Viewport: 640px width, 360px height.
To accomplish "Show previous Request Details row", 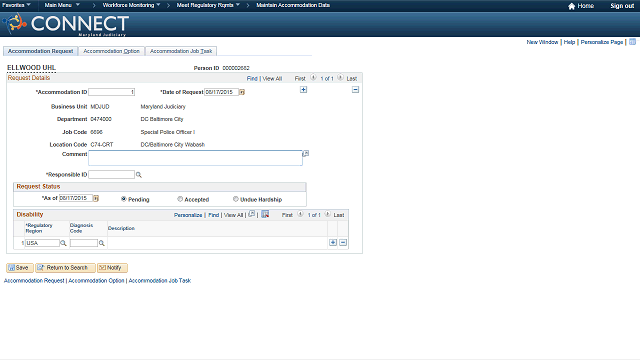I will tap(313, 77).
